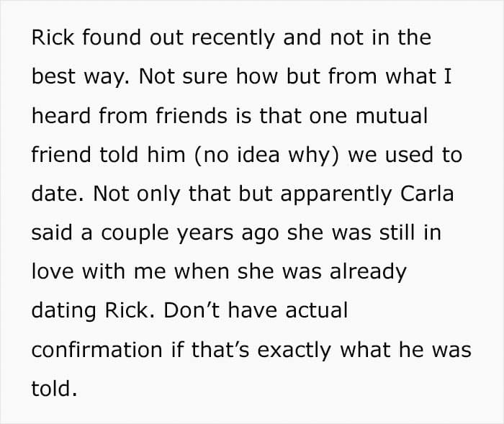Click the word "friends" in third line
This screenshot has width=504, height=424.
pos(192,115)
